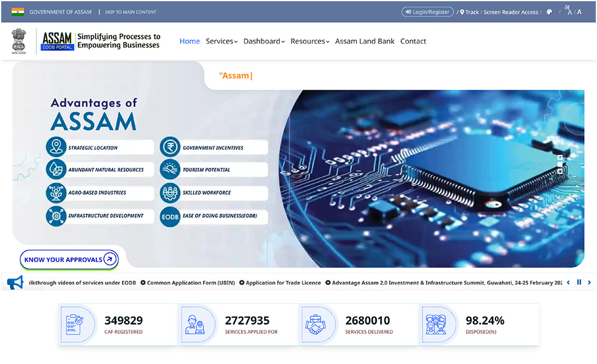Click the Strategic Location pin badge
The image size is (597, 364).
coord(56,147)
